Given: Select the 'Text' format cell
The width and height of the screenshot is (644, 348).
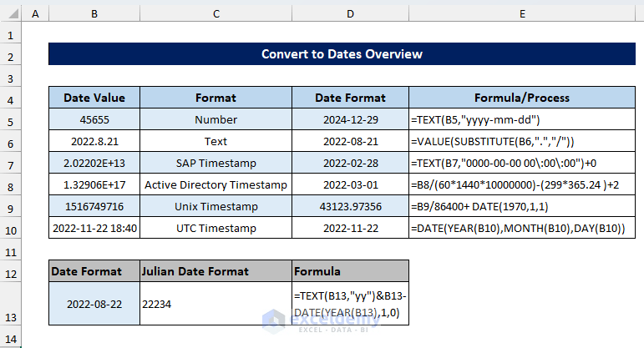Looking at the screenshot, I should 216,141.
